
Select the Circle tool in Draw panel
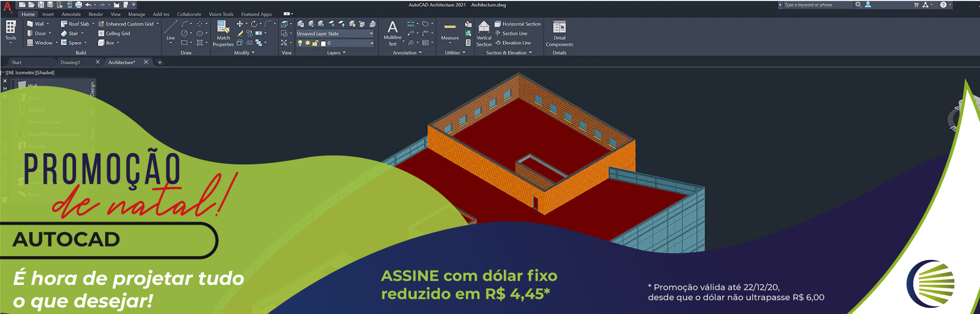[x=184, y=33]
